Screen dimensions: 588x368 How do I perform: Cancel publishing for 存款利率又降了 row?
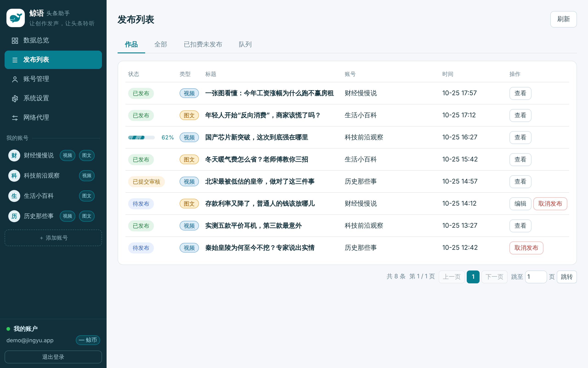click(550, 204)
